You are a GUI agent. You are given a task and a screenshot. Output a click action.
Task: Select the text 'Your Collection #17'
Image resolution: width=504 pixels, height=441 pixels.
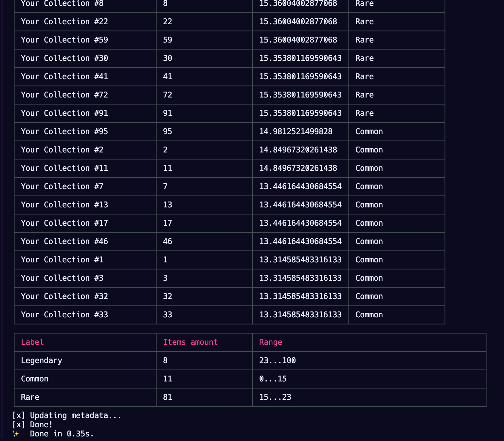click(64, 223)
